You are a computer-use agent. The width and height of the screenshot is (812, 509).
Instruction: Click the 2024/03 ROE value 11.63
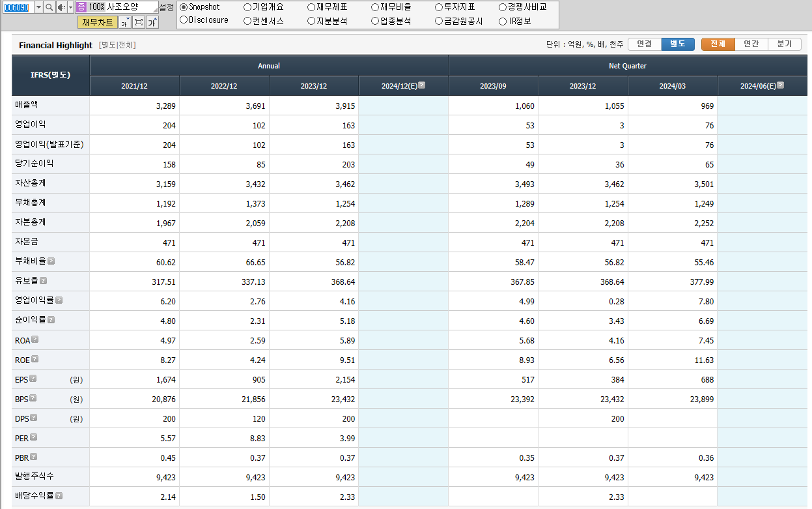[x=703, y=360]
